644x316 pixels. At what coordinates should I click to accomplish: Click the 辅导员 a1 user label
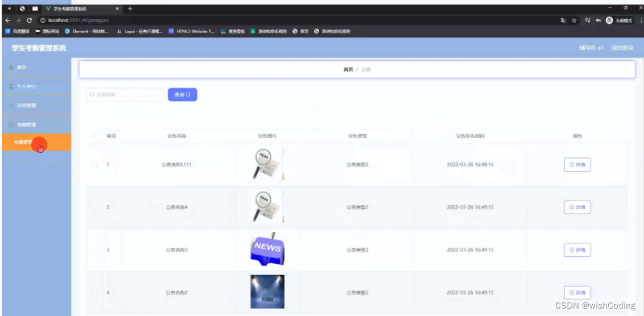[x=591, y=48]
